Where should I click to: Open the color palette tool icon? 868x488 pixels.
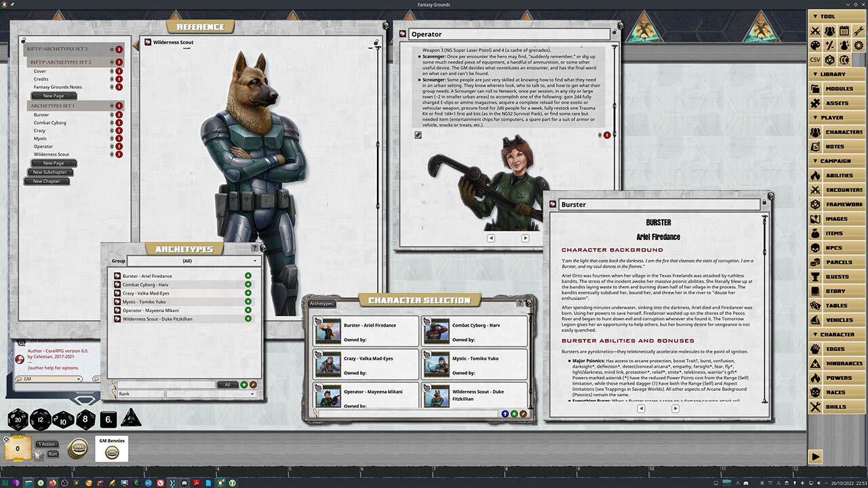click(815, 45)
